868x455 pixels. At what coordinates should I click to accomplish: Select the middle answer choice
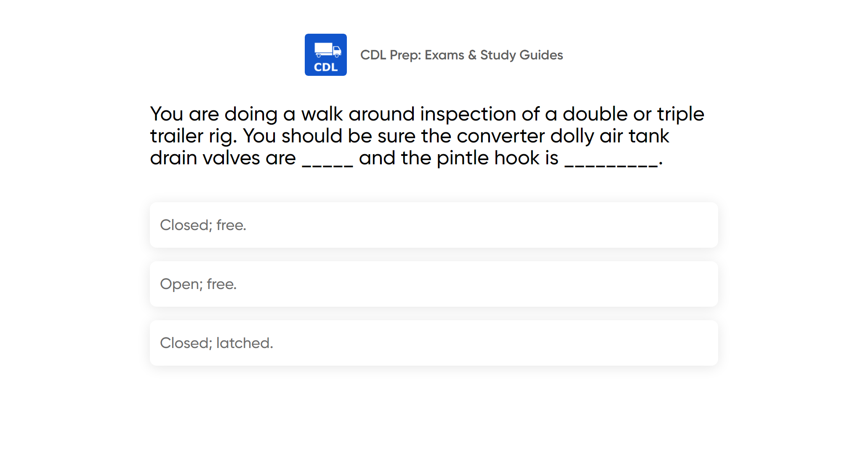click(x=433, y=284)
